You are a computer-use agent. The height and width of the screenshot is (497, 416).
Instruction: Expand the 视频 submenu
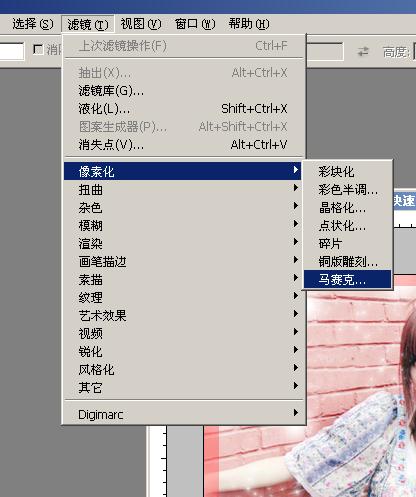(183, 333)
